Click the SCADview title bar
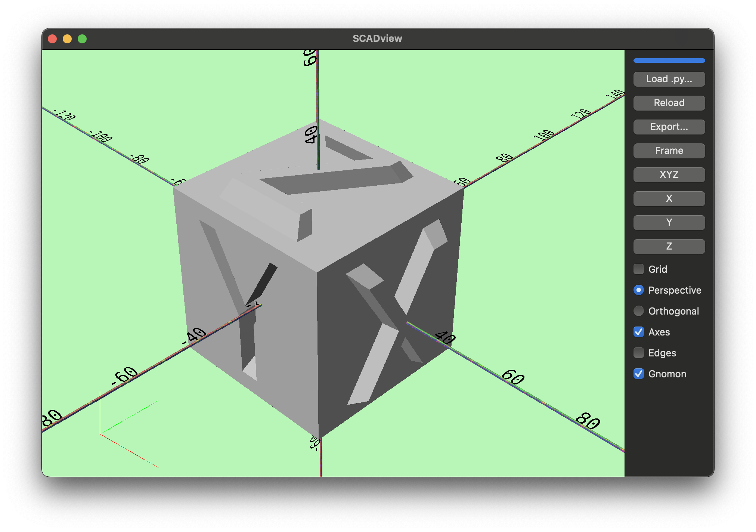The width and height of the screenshot is (756, 532). (x=377, y=38)
